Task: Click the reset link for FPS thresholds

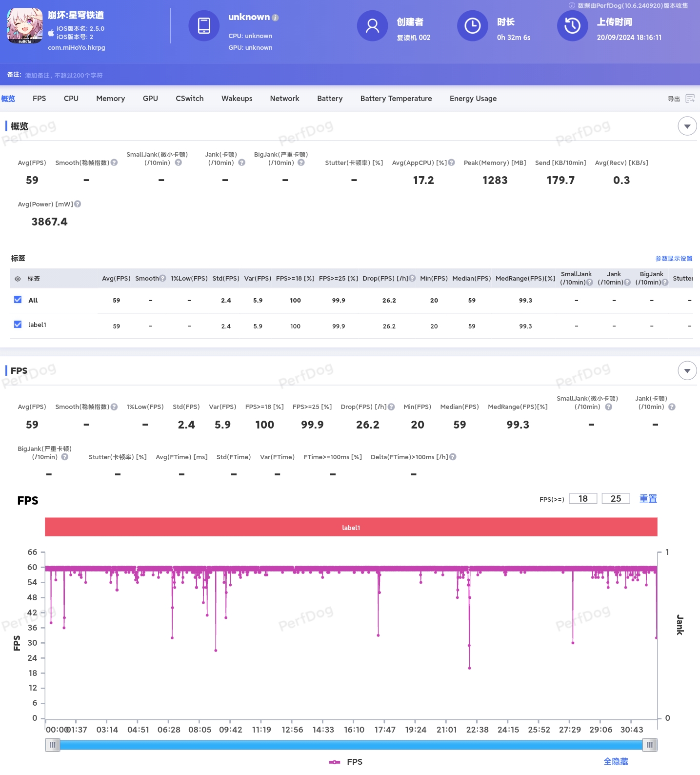Action: pyautogui.click(x=648, y=498)
